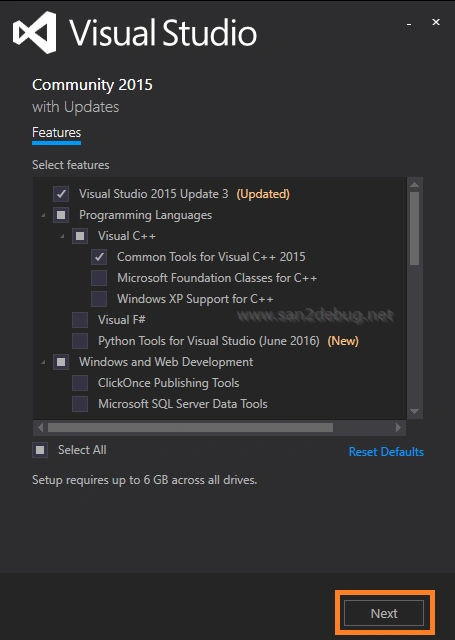Close the Visual Studio installer
This screenshot has height=640, width=455.
(436, 22)
